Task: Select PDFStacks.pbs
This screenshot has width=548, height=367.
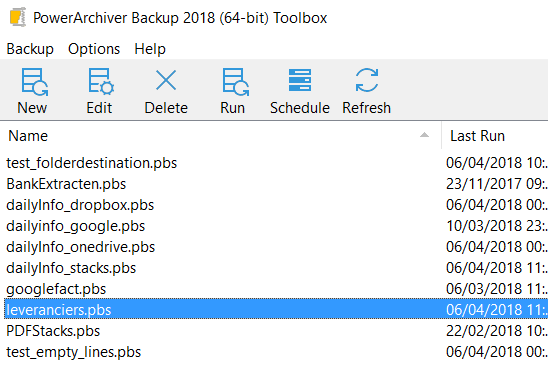Action: (53, 331)
